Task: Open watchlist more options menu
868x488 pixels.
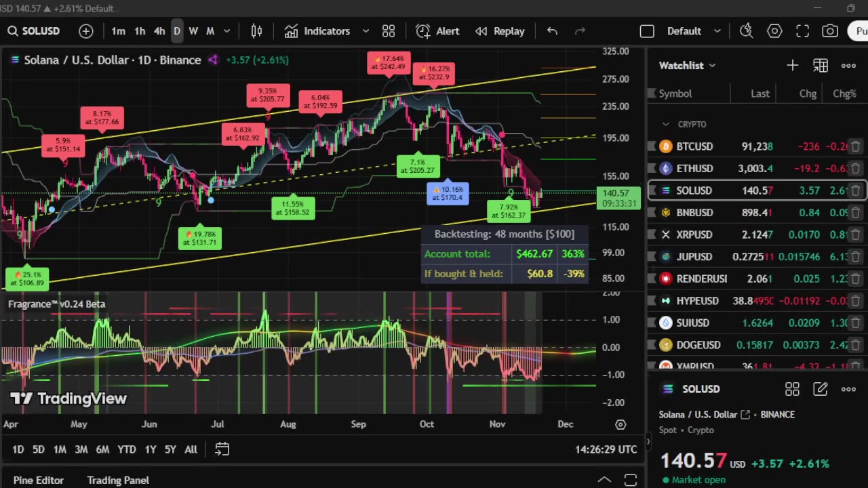Action: (848, 65)
